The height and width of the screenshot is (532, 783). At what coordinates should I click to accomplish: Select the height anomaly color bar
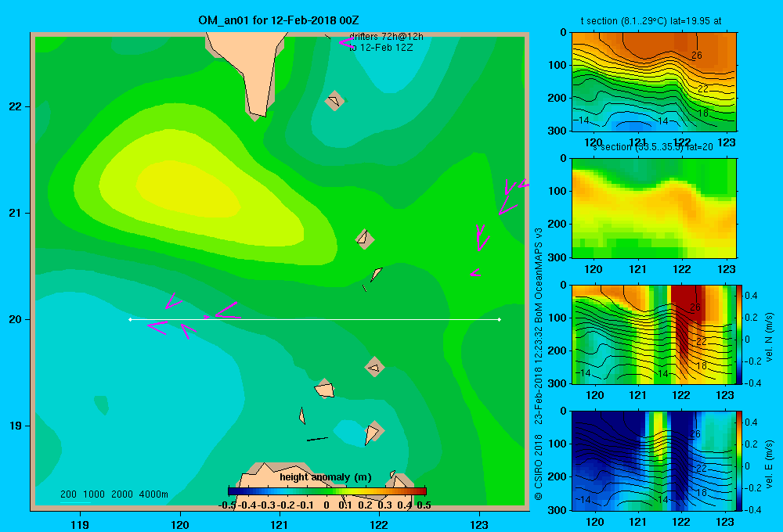(x=327, y=491)
